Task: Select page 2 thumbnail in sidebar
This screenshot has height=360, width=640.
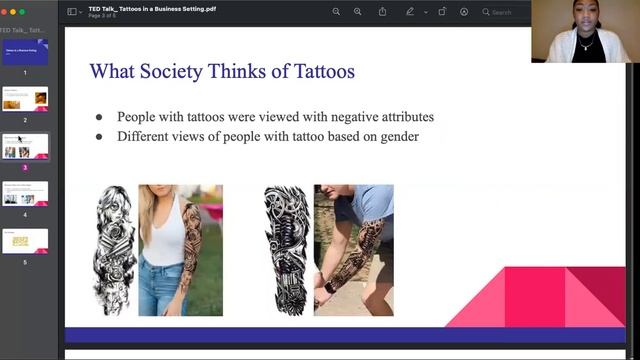Action: tap(25, 99)
